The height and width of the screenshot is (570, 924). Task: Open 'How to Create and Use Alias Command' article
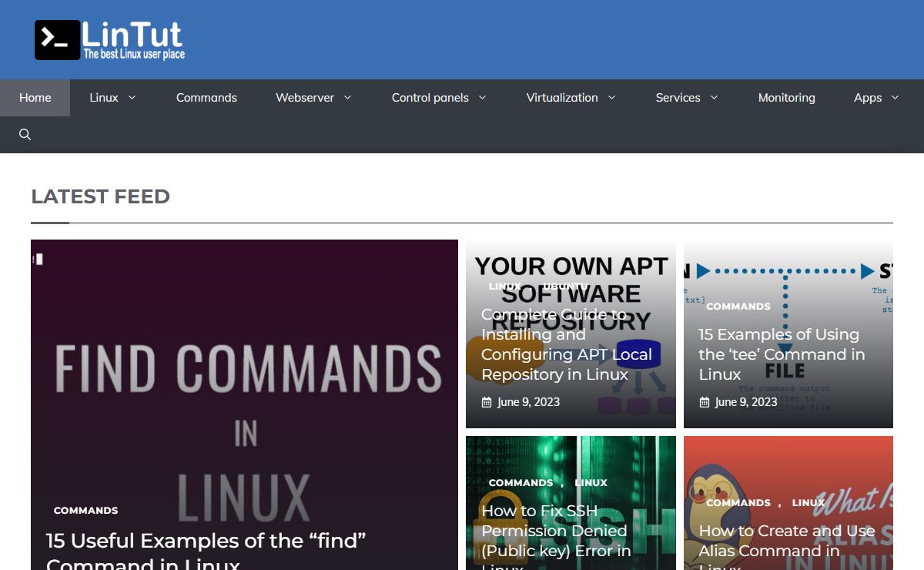pyautogui.click(x=787, y=547)
